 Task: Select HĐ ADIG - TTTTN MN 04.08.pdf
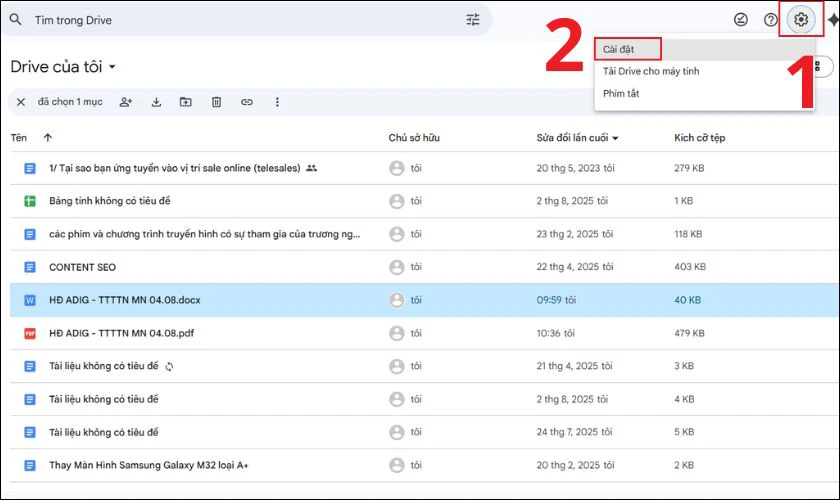[121, 333]
